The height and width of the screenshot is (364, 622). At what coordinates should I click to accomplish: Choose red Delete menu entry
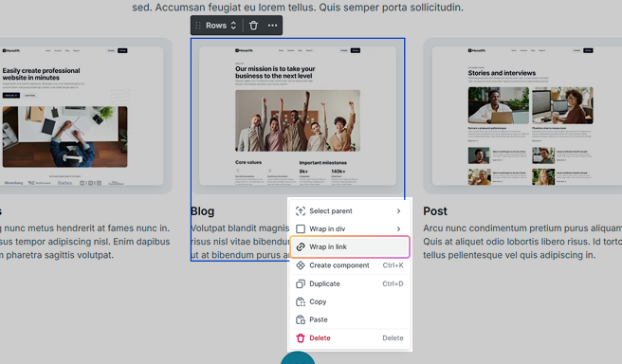pyautogui.click(x=350, y=337)
